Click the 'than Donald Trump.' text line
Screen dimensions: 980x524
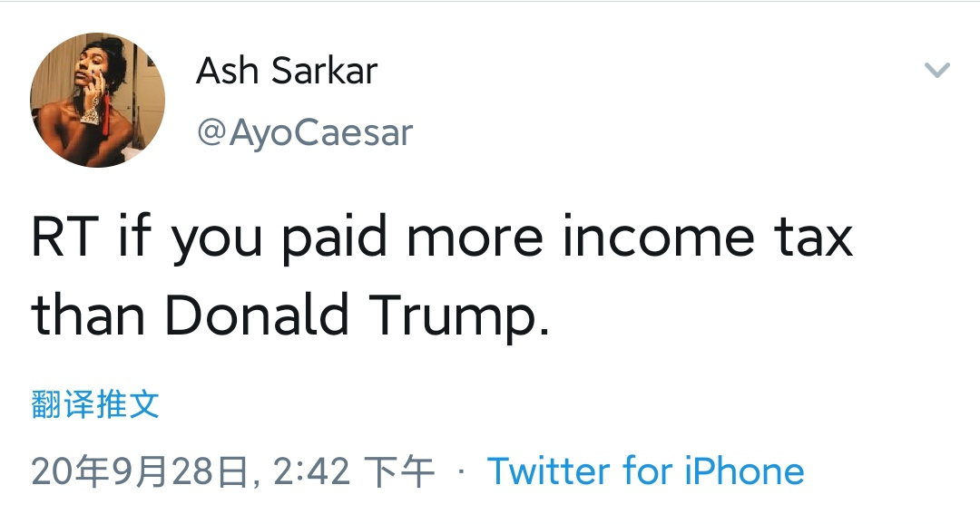tap(290, 317)
